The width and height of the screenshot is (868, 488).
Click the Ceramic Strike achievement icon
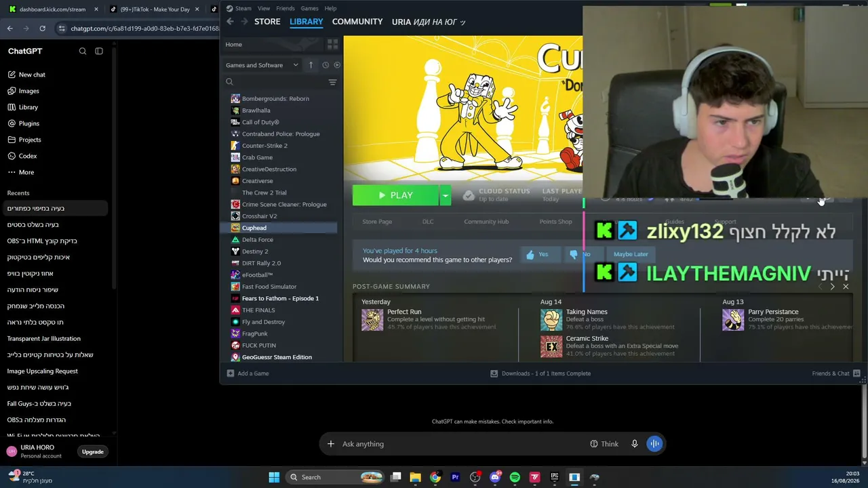[551, 346]
